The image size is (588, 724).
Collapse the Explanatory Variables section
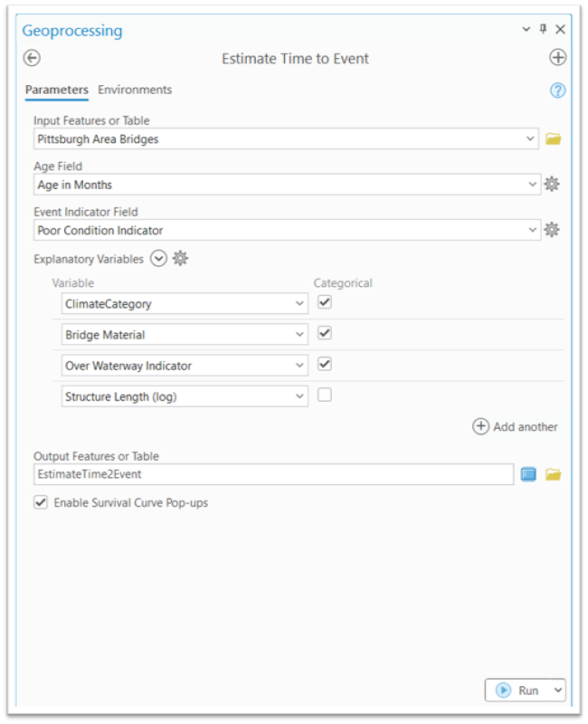(157, 258)
